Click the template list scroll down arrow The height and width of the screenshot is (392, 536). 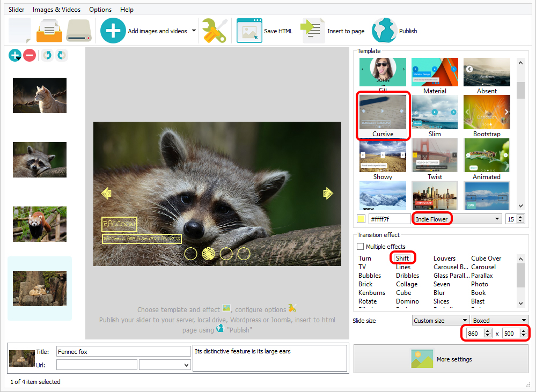[x=520, y=206]
